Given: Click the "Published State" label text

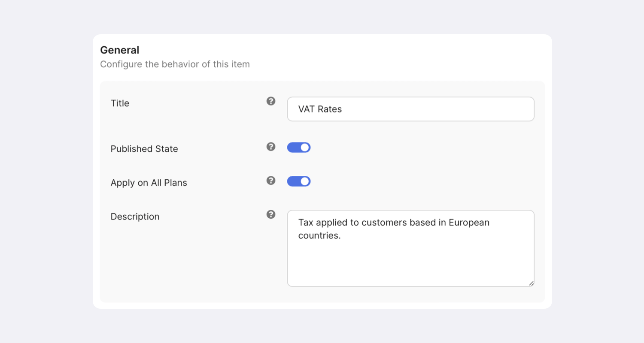Looking at the screenshot, I should click(144, 149).
